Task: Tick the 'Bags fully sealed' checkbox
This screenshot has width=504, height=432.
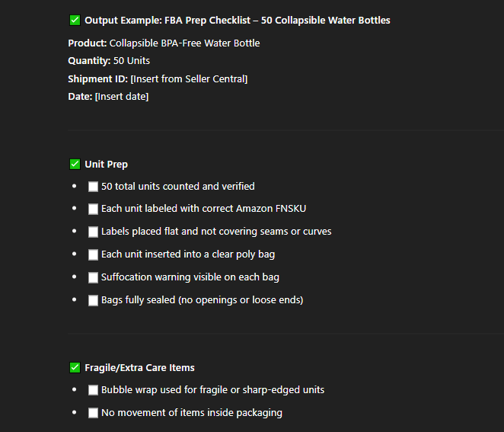Action: click(93, 300)
